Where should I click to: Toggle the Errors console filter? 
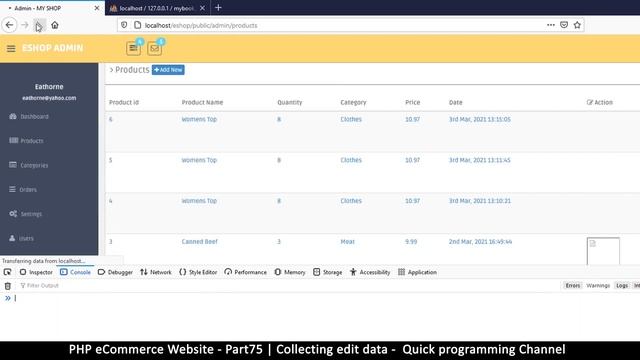click(x=573, y=286)
